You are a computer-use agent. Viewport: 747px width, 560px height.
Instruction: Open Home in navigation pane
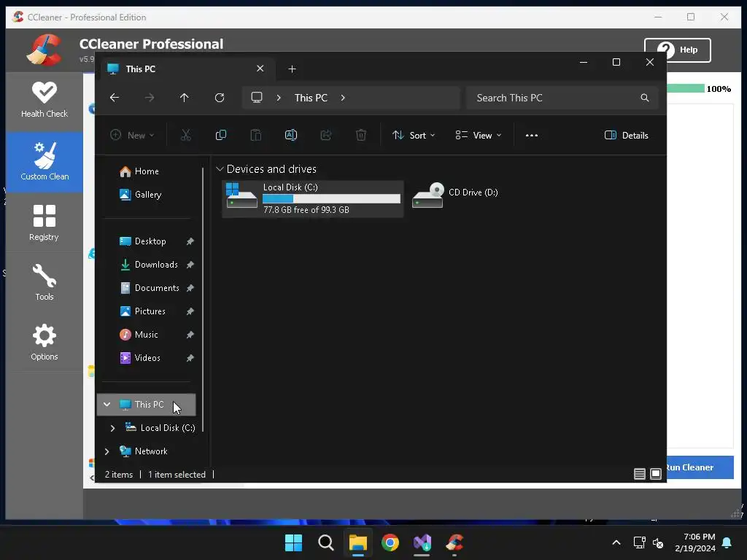tap(146, 171)
